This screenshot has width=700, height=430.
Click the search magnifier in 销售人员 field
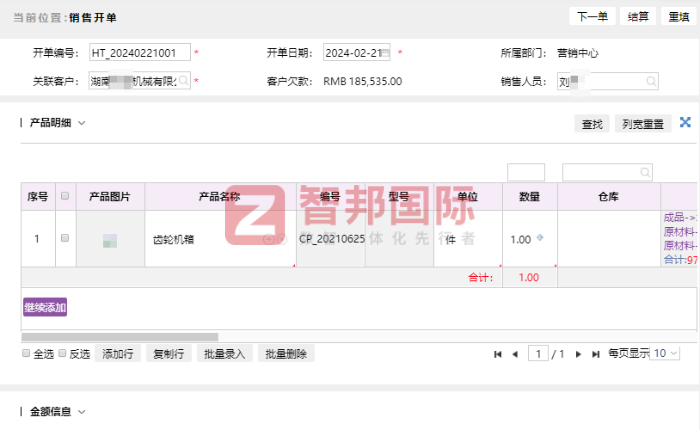(650, 81)
